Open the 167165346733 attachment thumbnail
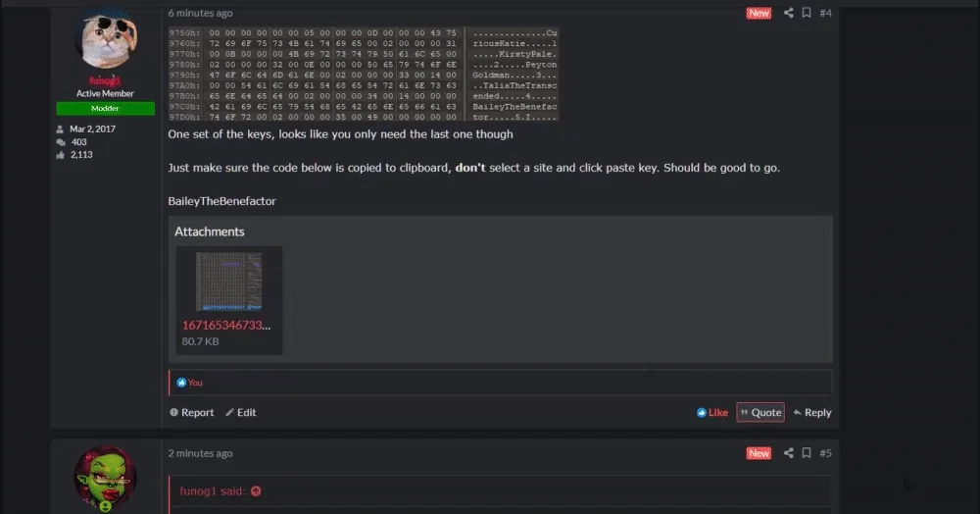The image size is (980, 514). (x=228, y=282)
